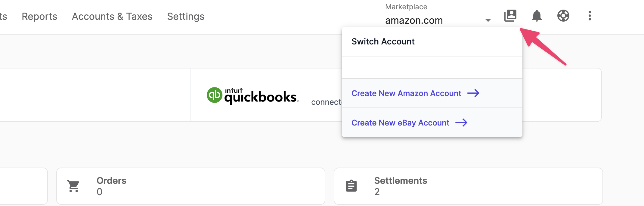Image resolution: width=644 pixels, height=206 pixels.
Task: Click the QuickBooks logo
Action: [252, 95]
